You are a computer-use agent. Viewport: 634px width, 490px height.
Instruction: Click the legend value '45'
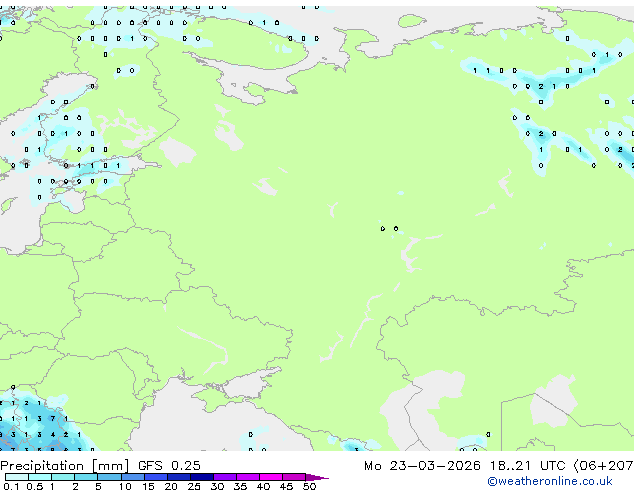pos(287,486)
